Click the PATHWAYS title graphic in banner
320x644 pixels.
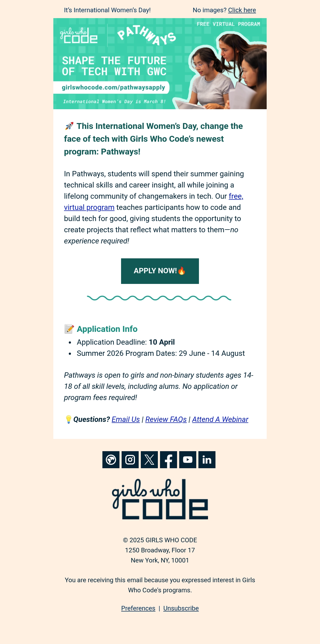coord(147,35)
